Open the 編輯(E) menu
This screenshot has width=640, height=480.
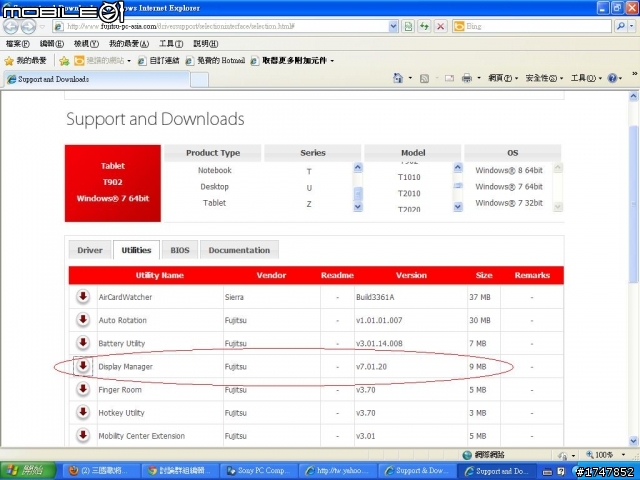pyautogui.click(x=51, y=43)
